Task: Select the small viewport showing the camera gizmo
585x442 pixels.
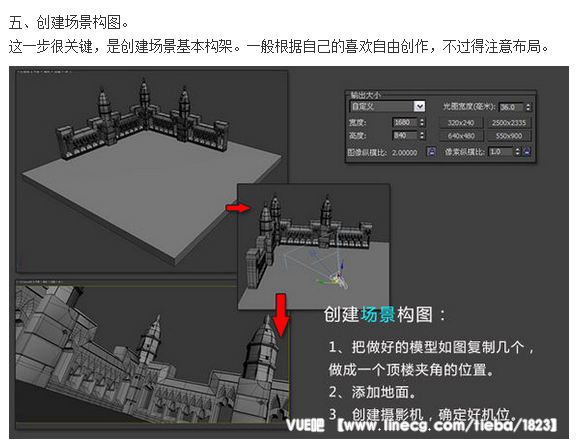Action: (x=313, y=246)
